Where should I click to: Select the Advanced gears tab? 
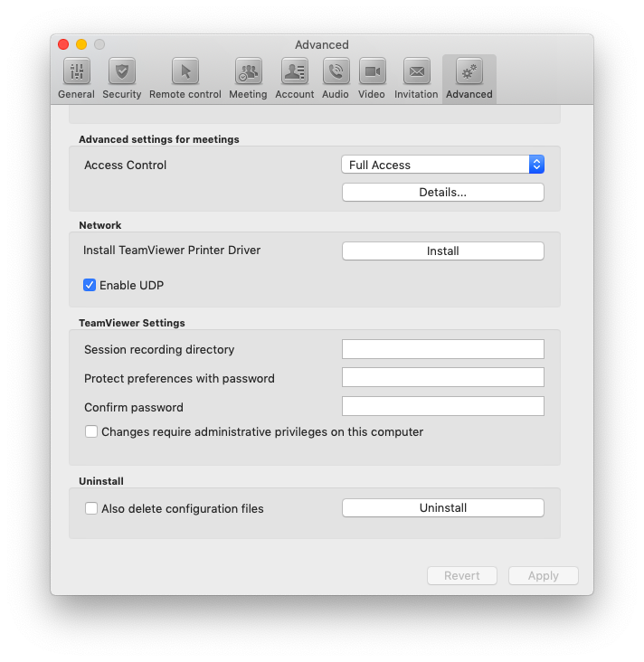469,72
